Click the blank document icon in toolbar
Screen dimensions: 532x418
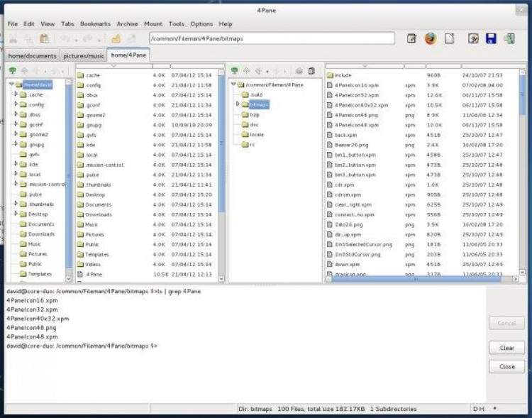[449, 38]
